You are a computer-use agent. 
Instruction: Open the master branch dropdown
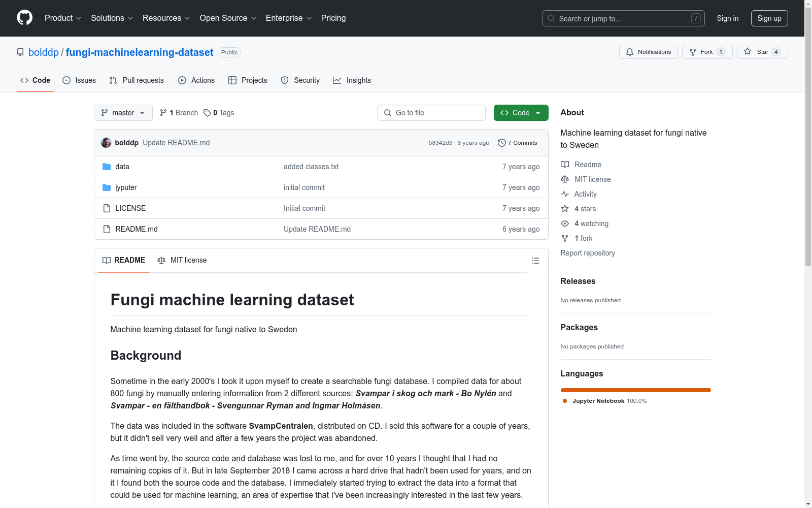tap(123, 113)
